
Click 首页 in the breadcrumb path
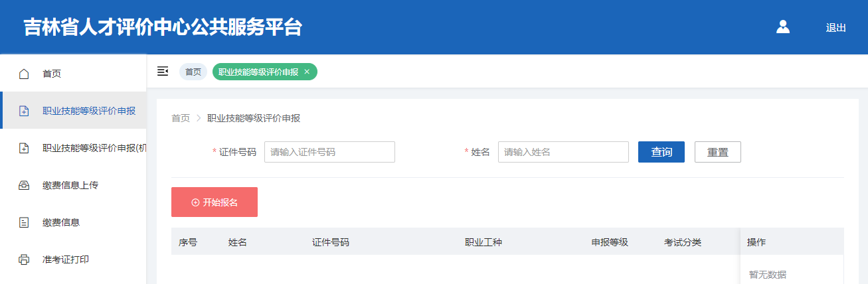181,118
